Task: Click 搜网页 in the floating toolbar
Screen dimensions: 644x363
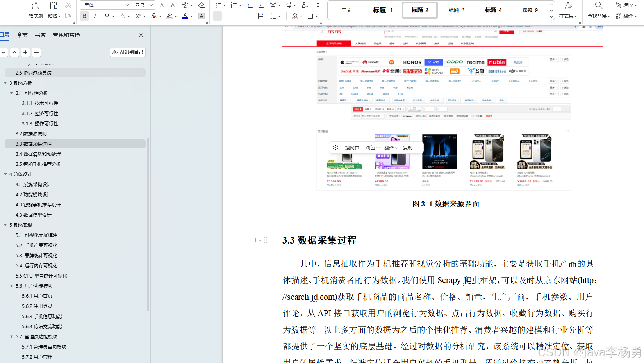Action: click(352, 148)
